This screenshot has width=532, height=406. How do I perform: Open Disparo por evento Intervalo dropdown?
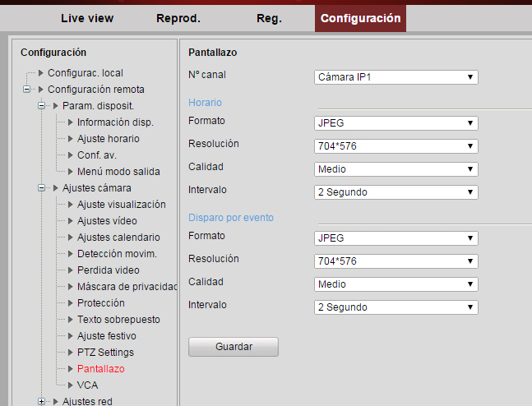tap(396, 307)
